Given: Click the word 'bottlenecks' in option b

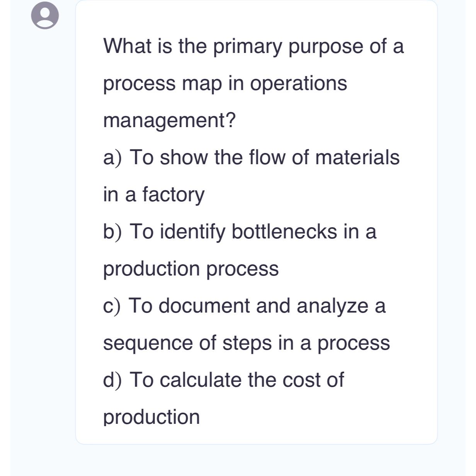Looking at the screenshot, I should pos(284,231).
